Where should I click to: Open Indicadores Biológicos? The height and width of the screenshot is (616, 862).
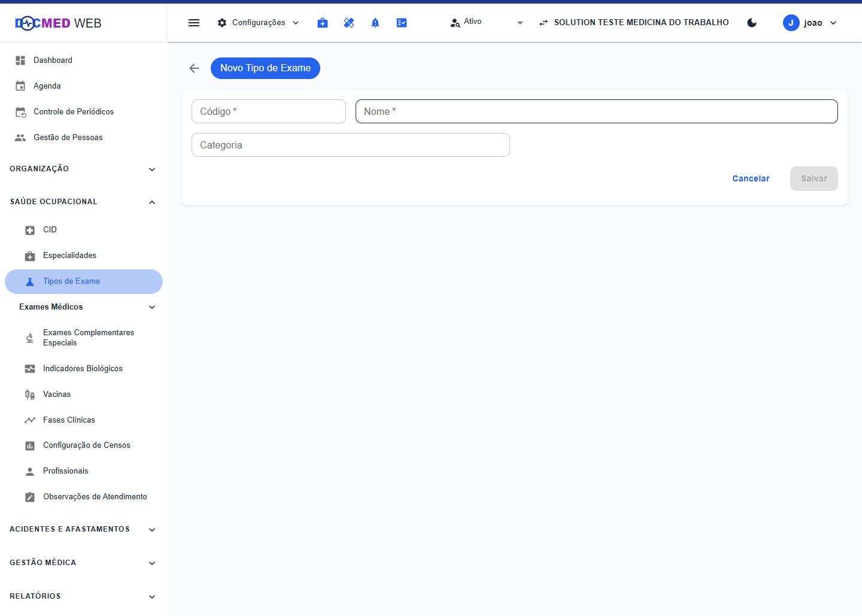click(x=84, y=369)
